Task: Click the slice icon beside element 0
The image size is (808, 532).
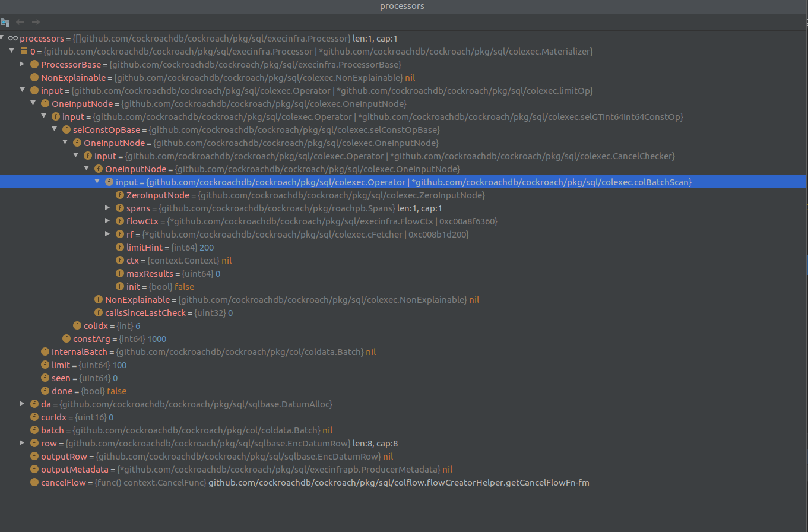Action: [x=24, y=51]
